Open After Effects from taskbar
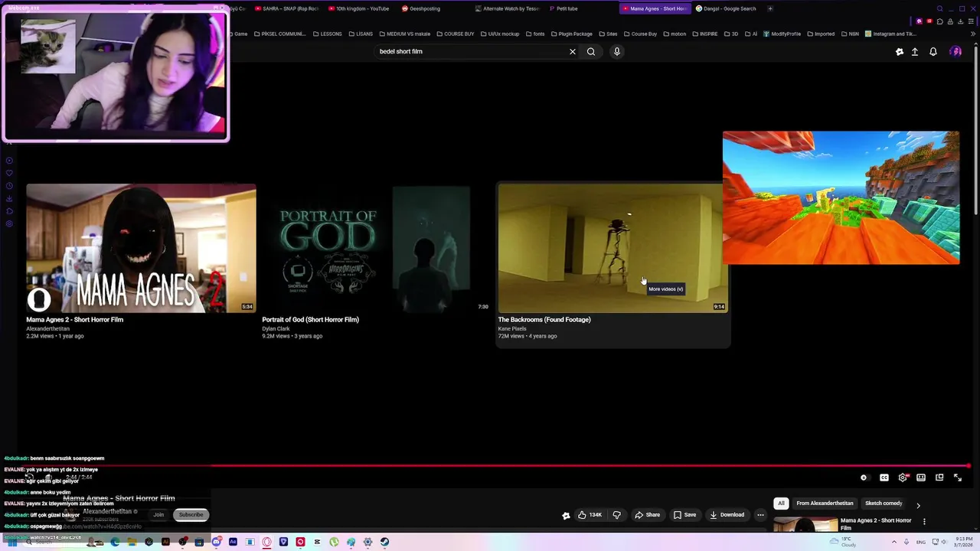The height and width of the screenshot is (551, 980). tap(233, 542)
